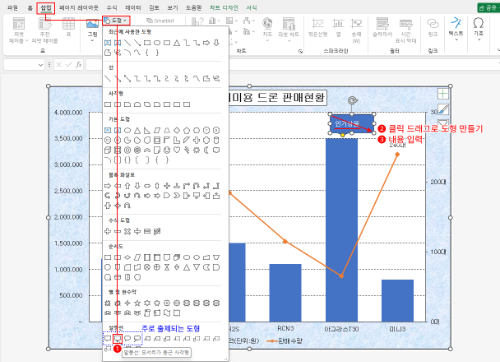Click the shape rotation handle above callout

(352, 100)
